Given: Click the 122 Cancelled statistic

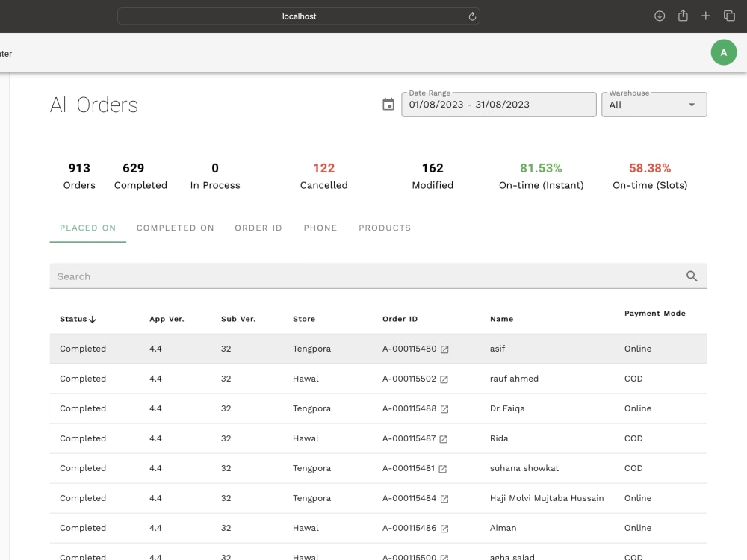Looking at the screenshot, I should (x=324, y=176).
